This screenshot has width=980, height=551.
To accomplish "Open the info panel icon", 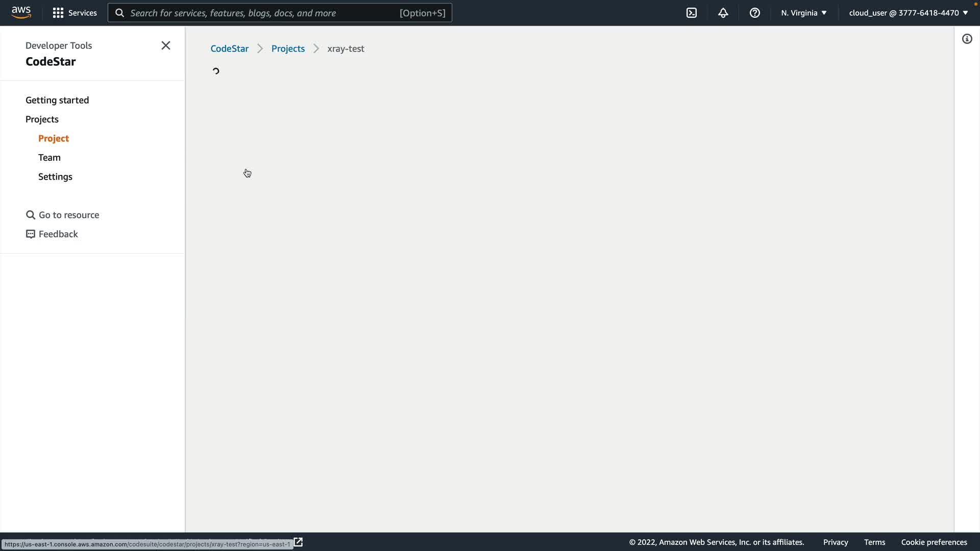I will coord(967,39).
